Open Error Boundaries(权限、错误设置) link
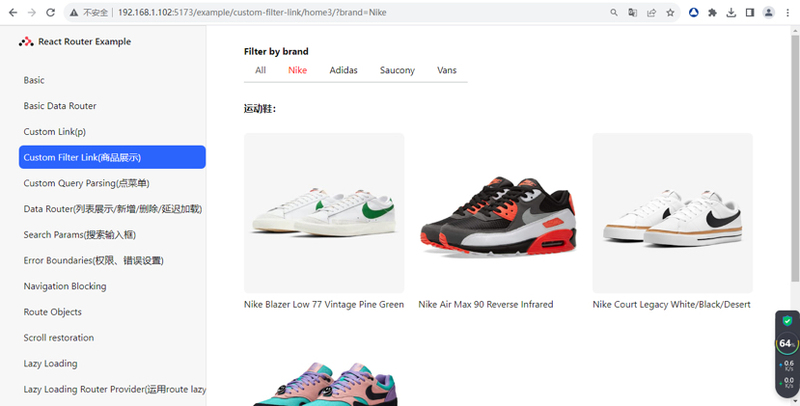800x406 pixels. coord(112,260)
